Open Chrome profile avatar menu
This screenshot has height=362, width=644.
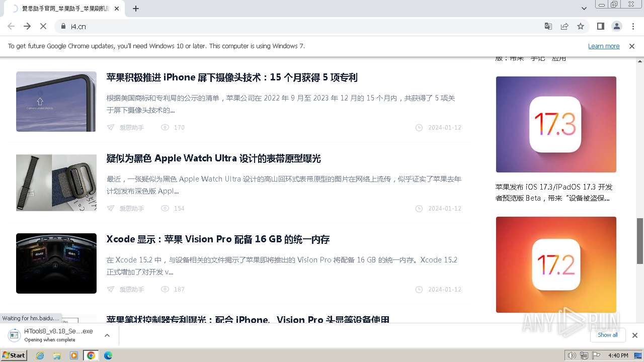[616, 26]
